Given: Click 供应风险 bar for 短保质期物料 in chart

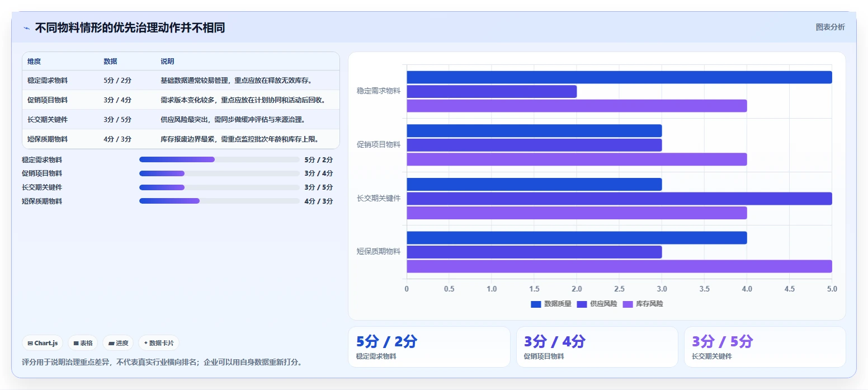Looking at the screenshot, I should coord(534,252).
